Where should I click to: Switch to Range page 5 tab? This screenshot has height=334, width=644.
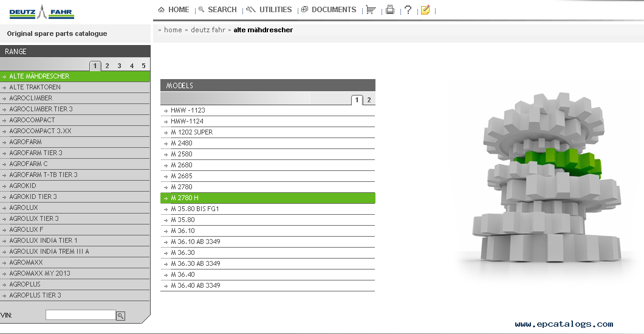143,66
